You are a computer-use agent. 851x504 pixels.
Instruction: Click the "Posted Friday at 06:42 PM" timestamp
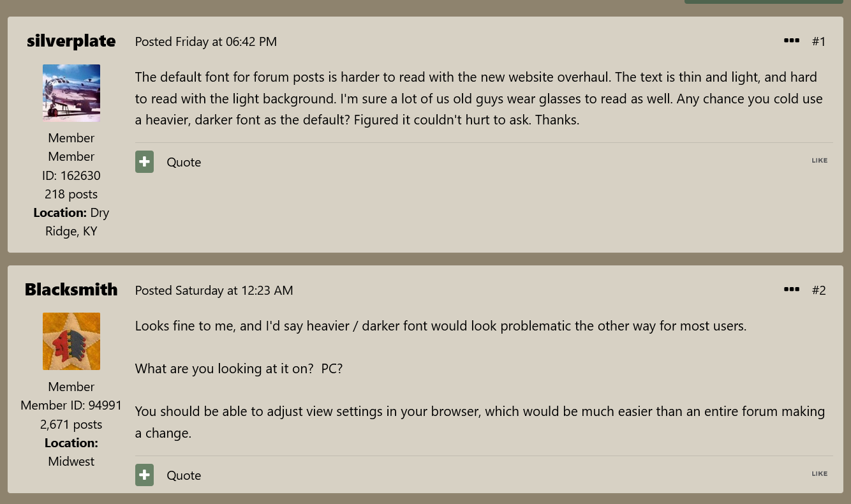(206, 41)
